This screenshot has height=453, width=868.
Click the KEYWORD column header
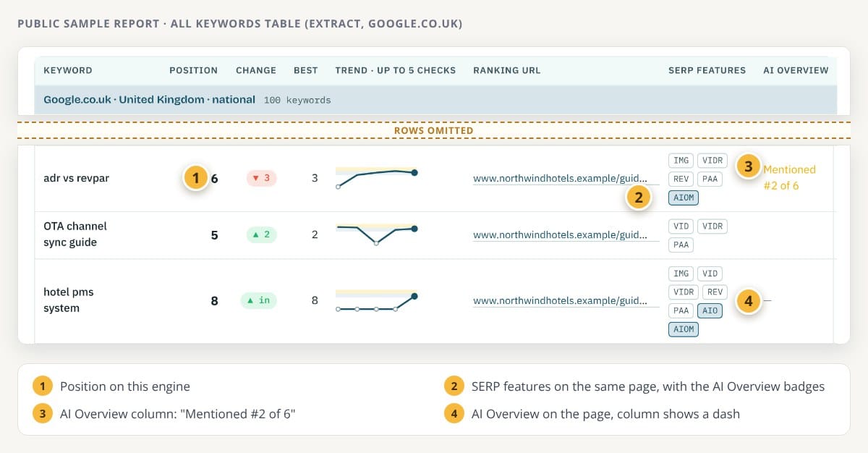tap(68, 70)
